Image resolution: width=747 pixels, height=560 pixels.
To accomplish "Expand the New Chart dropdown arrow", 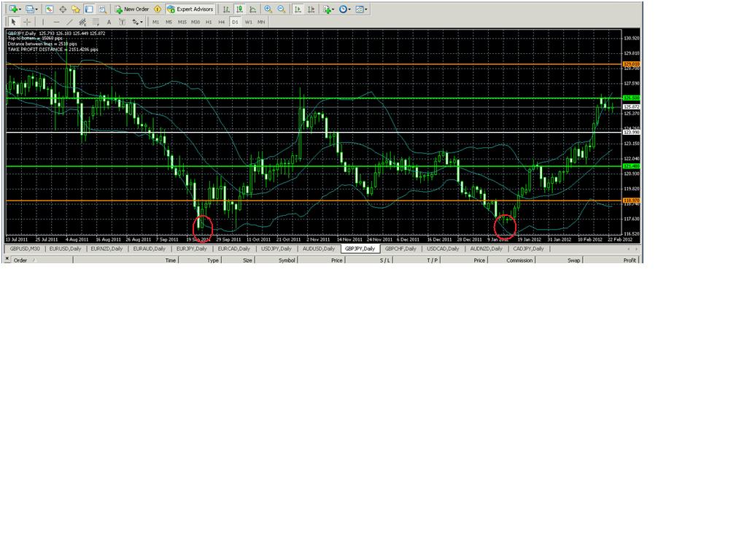I will (20, 9).
